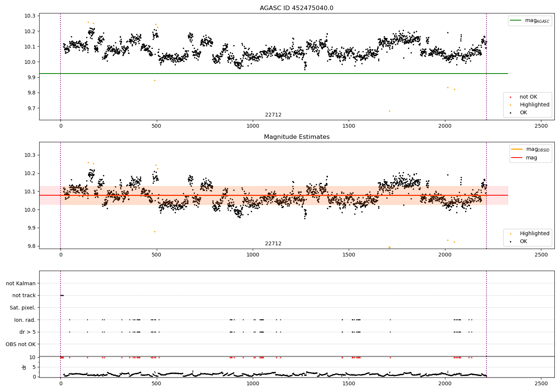Click the 0 x-tick under the bottom plot
This screenshot has width=560, height=392.
(60, 383)
